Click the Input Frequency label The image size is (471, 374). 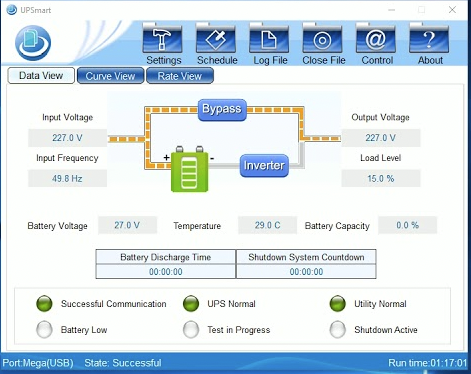tap(67, 158)
